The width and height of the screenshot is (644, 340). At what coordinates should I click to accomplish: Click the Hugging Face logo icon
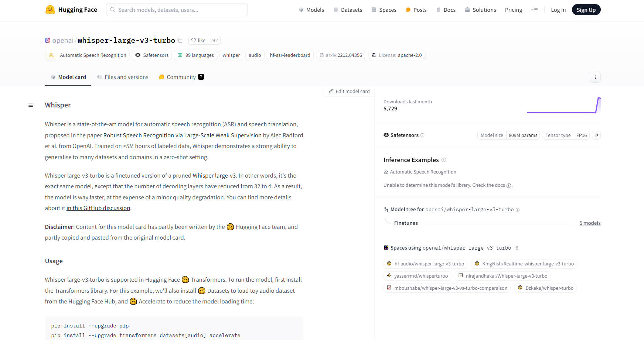50,10
